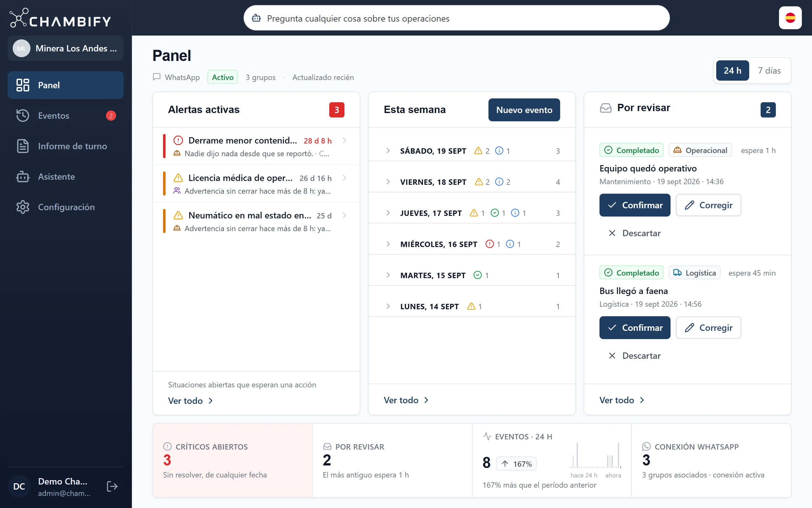Click Ver todo under Esta semana
Image resolution: width=812 pixels, height=508 pixels.
click(406, 400)
